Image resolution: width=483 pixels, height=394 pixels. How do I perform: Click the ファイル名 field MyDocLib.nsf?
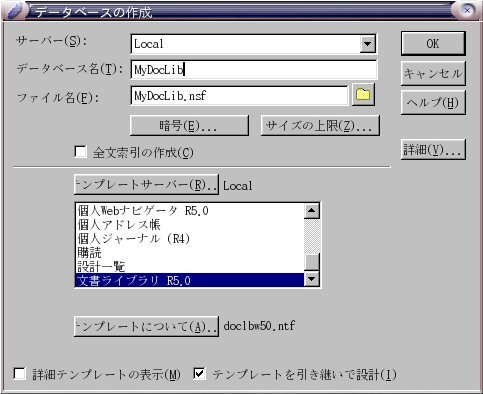click(x=239, y=96)
